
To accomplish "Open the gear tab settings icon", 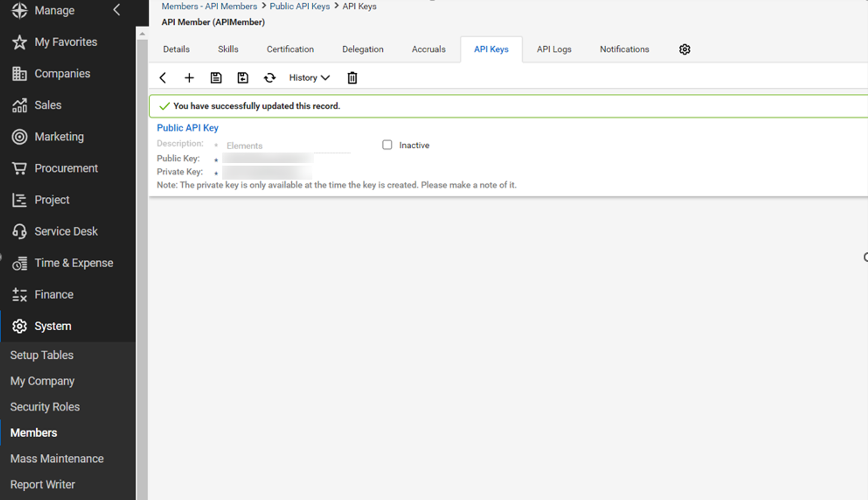I will 684,50.
